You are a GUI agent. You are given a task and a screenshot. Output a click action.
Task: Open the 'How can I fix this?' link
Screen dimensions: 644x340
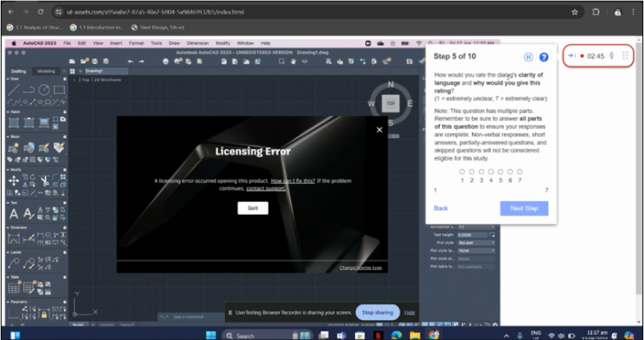click(293, 181)
